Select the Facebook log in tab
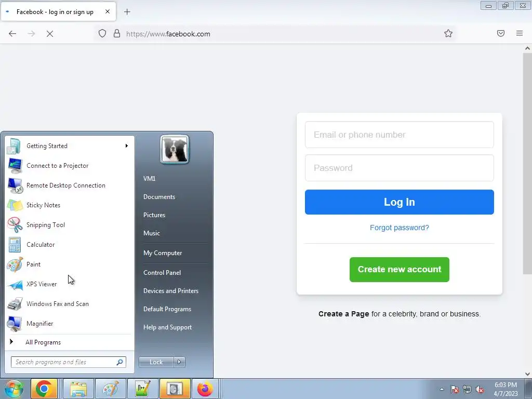This screenshot has width=532, height=399. [55, 12]
